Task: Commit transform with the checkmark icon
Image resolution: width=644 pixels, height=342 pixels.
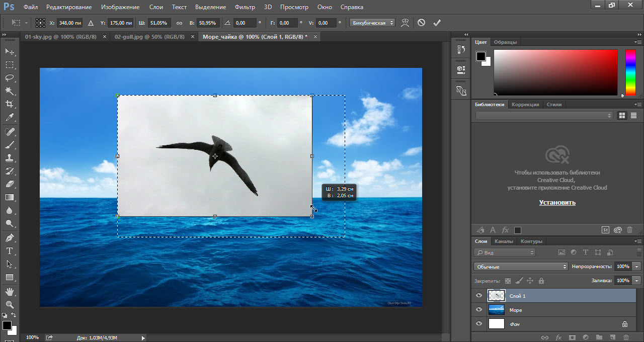Action: tap(437, 23)
